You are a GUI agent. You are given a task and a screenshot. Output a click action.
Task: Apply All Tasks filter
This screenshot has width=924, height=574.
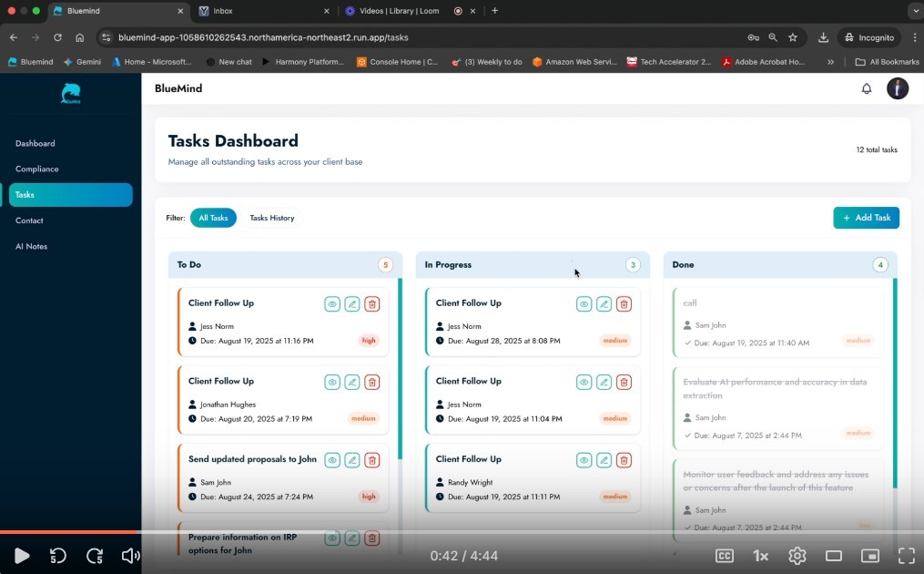point(213,218)
